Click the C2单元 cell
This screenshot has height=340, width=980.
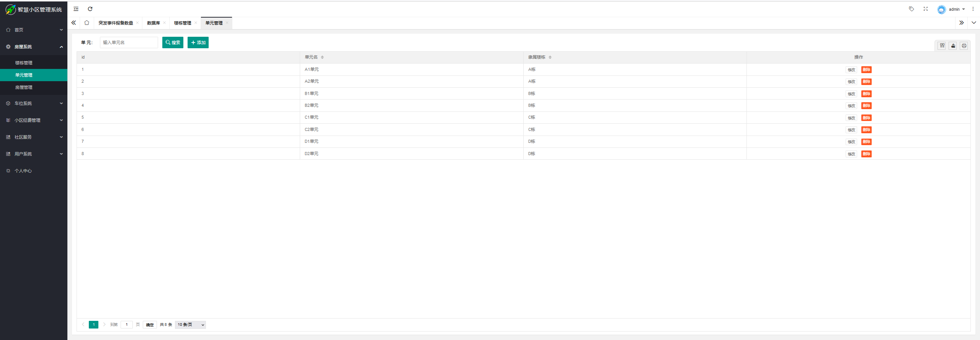tap(412, 129)
